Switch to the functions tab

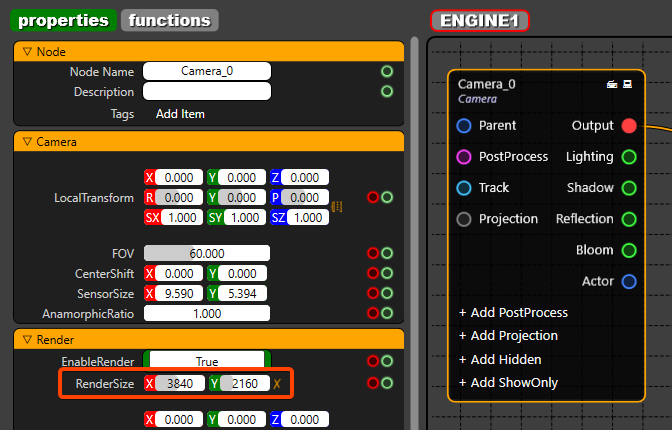[x=170, y=20]
